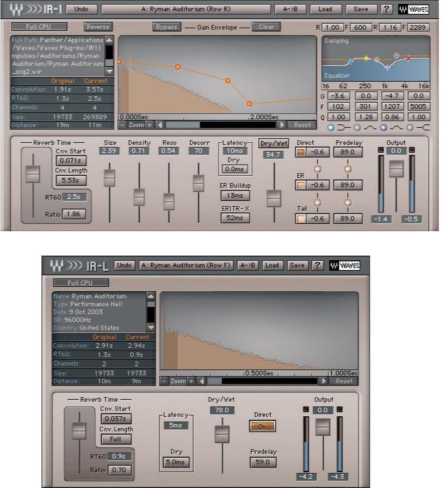Toggle the Full CPU mode in IR-1

point(39,27)
